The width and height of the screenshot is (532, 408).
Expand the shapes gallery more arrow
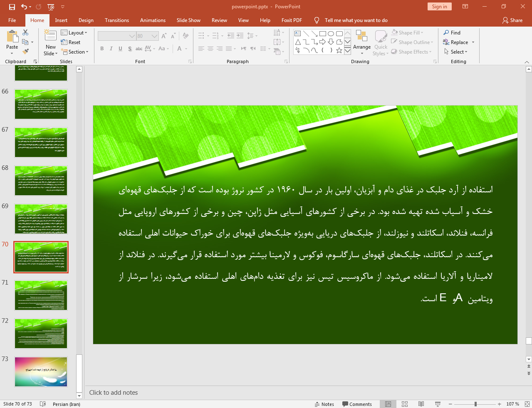[348, 51]
